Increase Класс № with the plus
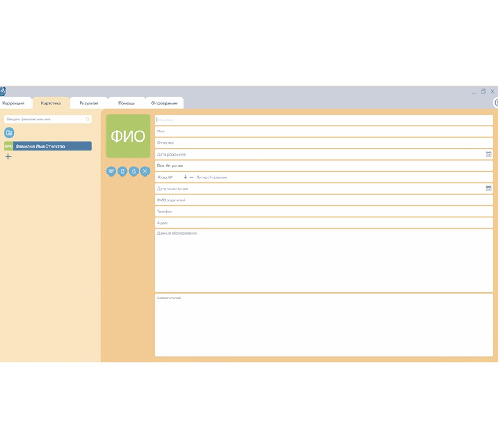The width and height of the screenshot is (498, 448). [x=185, y=177]
